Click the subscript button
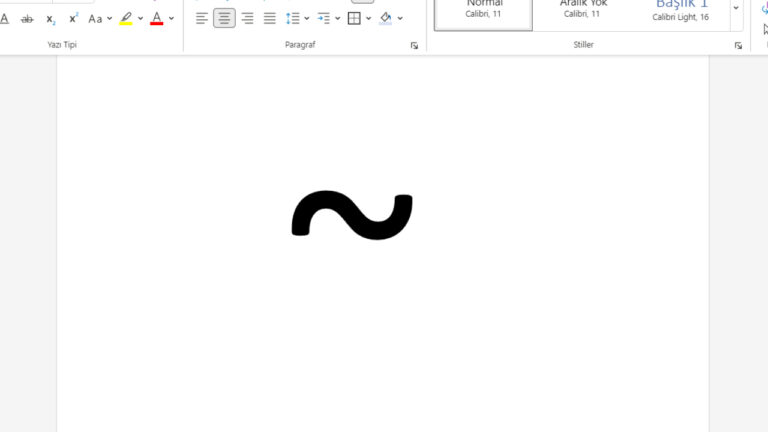This screenshot has height=432, width=768. click(51, 18)
